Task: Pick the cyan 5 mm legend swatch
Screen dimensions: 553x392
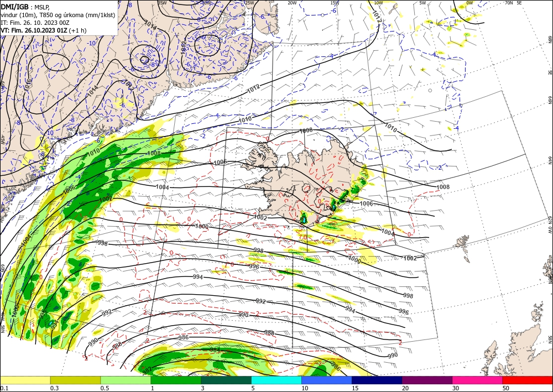Action: pyautogui.click(x=276, y=380)
